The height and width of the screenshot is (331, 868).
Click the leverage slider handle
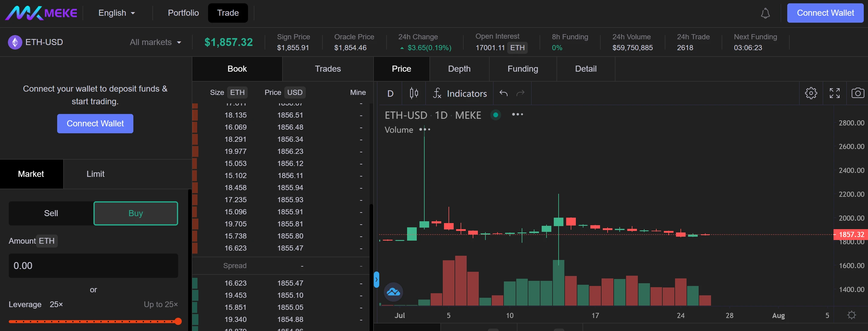click(178, 321)
